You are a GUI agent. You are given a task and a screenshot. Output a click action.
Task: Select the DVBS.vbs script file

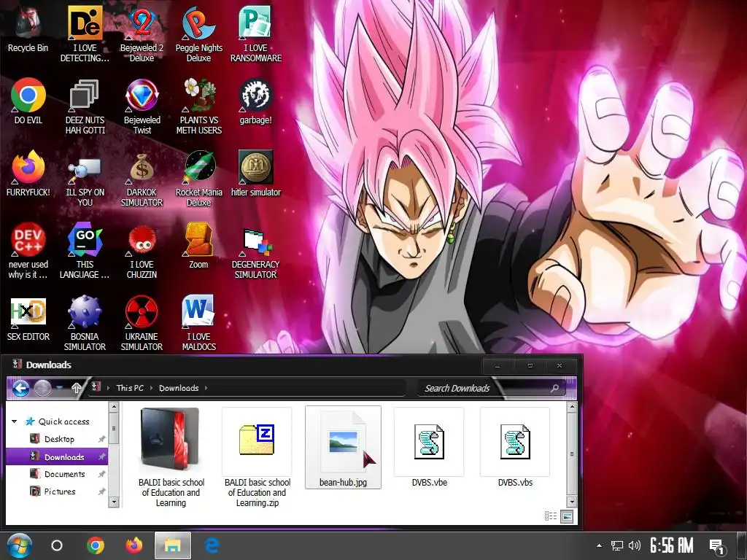(x=515, y=448)
